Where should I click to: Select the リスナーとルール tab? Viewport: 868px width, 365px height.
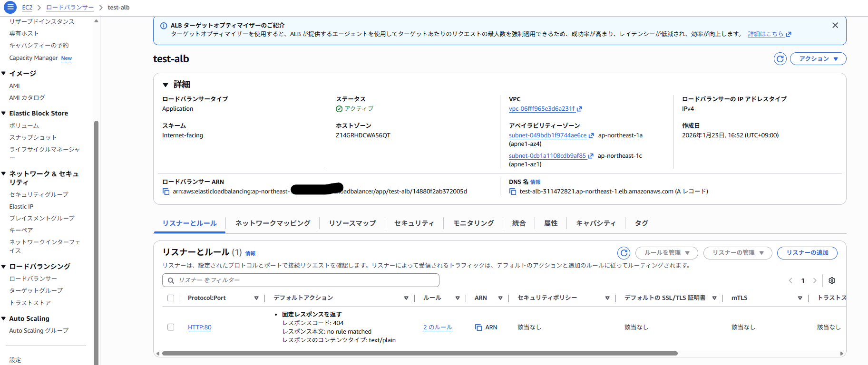pyautogui.click(x=189, y=223)
